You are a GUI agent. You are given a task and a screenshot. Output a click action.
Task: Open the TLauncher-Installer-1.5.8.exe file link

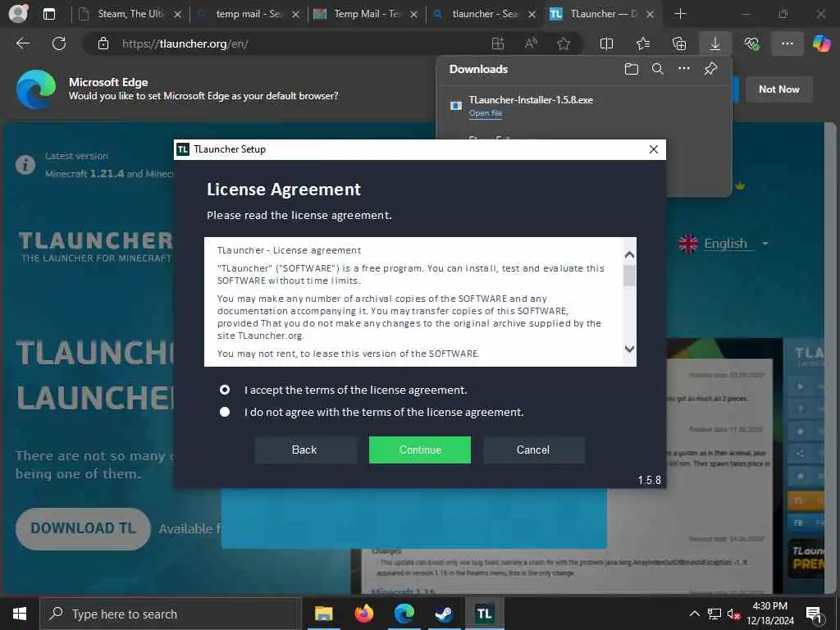(x=486, y=113)
